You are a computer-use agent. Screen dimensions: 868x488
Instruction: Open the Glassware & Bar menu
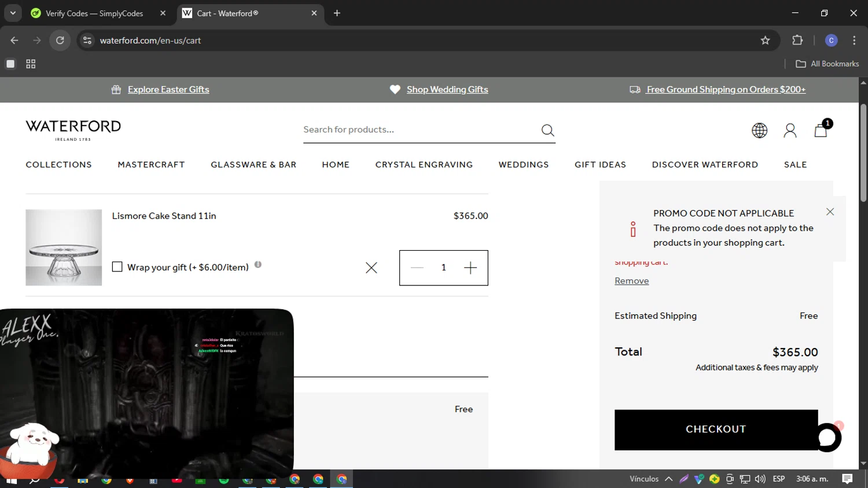pyautogui.click(x=253, y=164)
